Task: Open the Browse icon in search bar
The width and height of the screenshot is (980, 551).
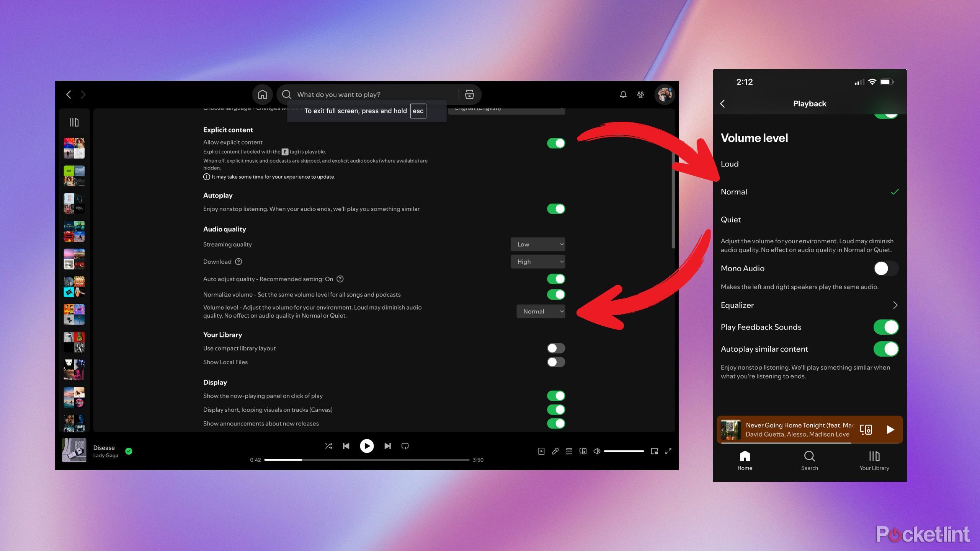Action: coord(469,95)
